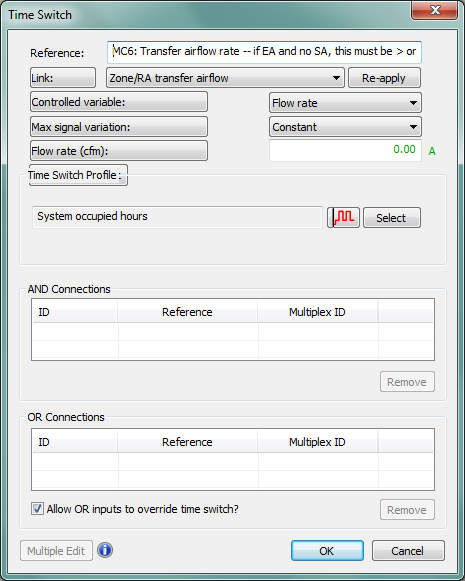This screenshot has width=465, height=581.
Task: Click the flow rate value field
Action: 345,150
